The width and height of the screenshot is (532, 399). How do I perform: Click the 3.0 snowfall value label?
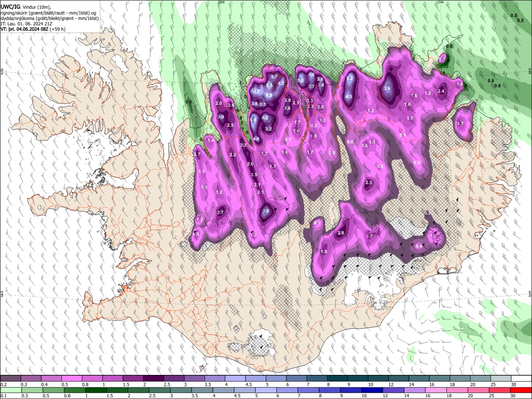point(288,100)
